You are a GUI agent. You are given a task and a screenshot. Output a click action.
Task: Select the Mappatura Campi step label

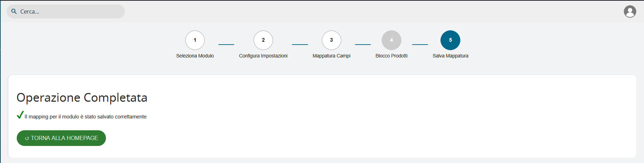coord(331,56)
